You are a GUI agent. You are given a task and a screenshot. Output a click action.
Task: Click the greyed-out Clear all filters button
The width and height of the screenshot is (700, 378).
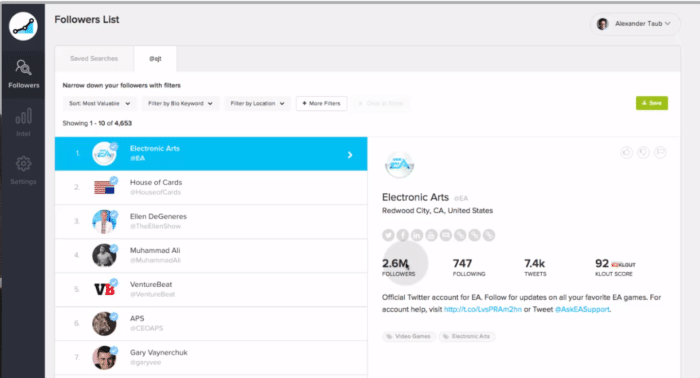pyautogui.click(x=381, y=104)
